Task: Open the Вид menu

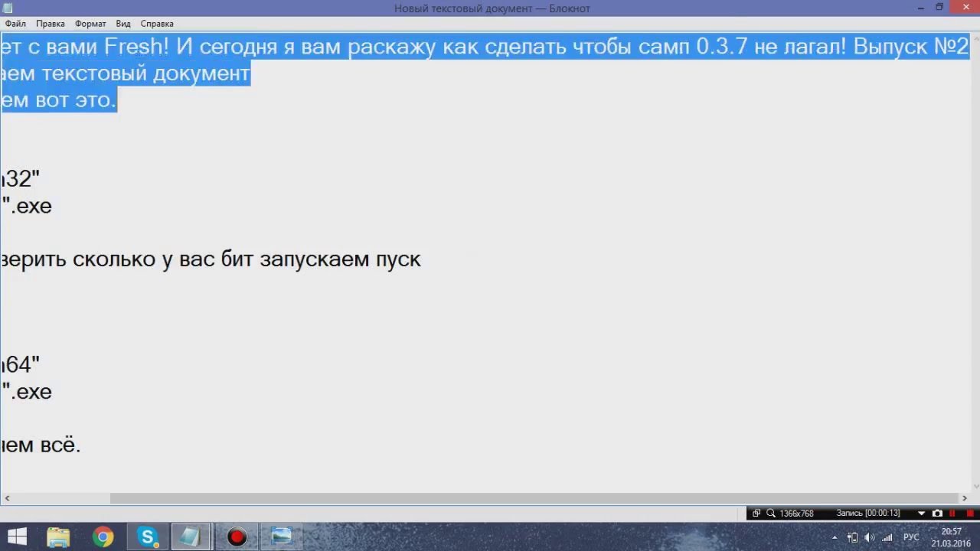Action: pyautogui.click(x=123, y=24)
